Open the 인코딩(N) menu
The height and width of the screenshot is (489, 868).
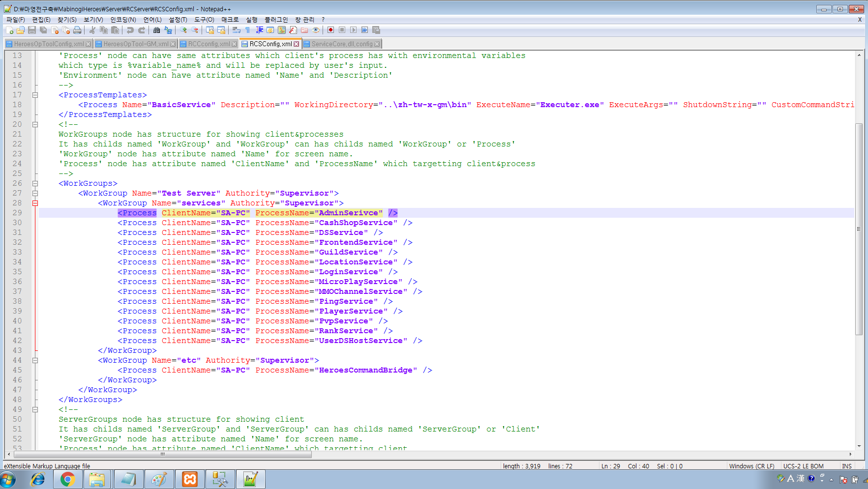point(123,20)
